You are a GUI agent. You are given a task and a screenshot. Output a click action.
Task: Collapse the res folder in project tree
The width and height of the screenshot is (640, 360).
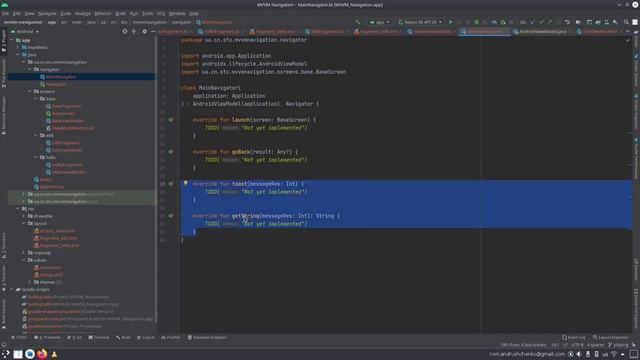tap(18, 209)
